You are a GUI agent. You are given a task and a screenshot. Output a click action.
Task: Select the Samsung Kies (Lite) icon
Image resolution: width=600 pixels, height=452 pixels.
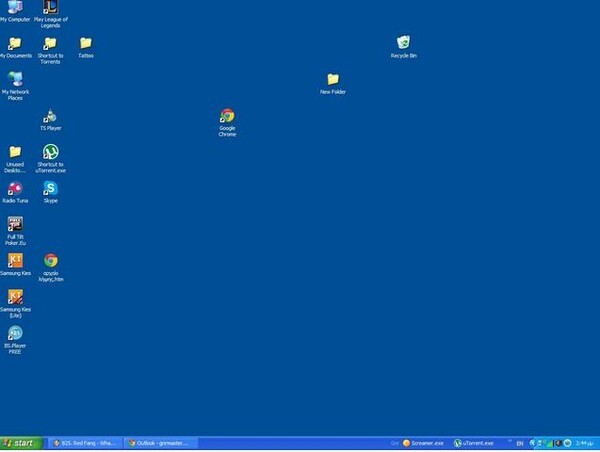[15, 297]
